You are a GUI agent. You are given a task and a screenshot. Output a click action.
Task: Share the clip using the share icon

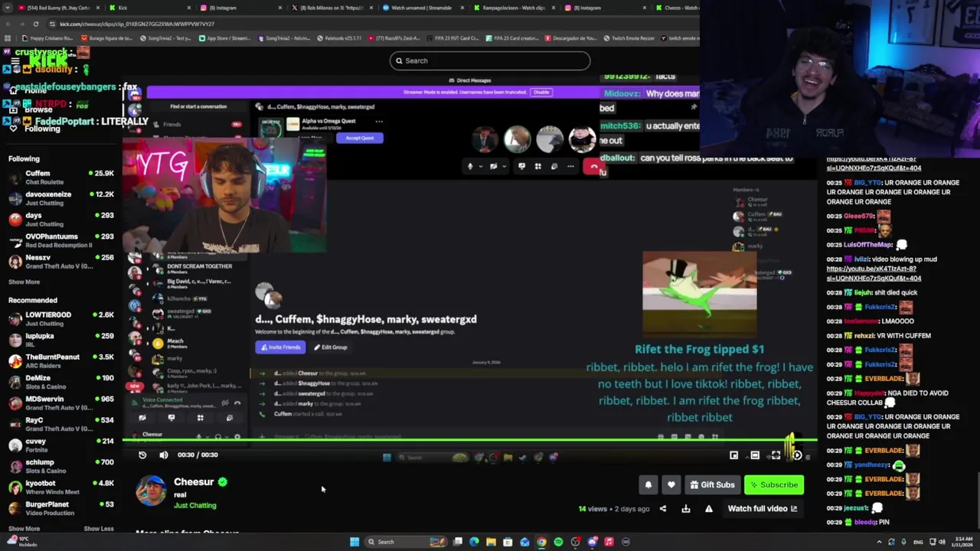tap(663, 509)
